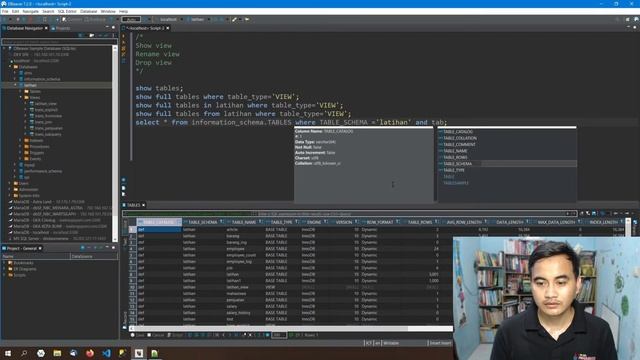Expand the information_schema database node

click(15, 79)
